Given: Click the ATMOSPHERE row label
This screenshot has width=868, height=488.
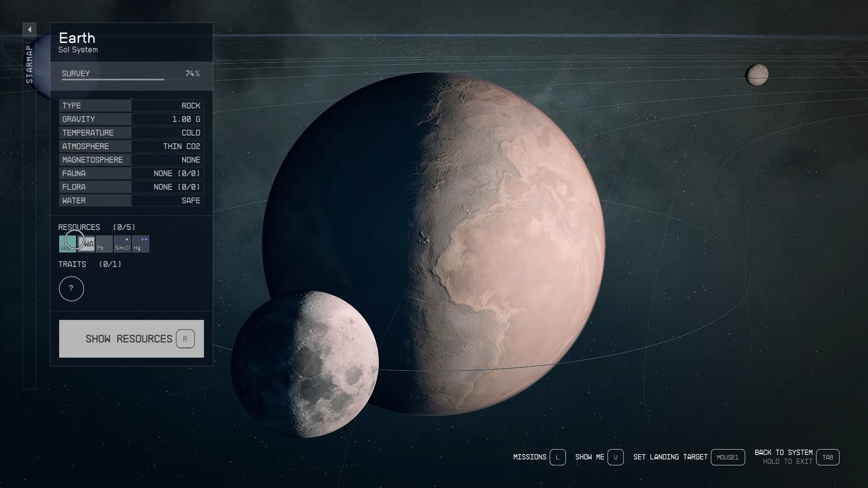Looking at the screenshot, I should (85, 146).
